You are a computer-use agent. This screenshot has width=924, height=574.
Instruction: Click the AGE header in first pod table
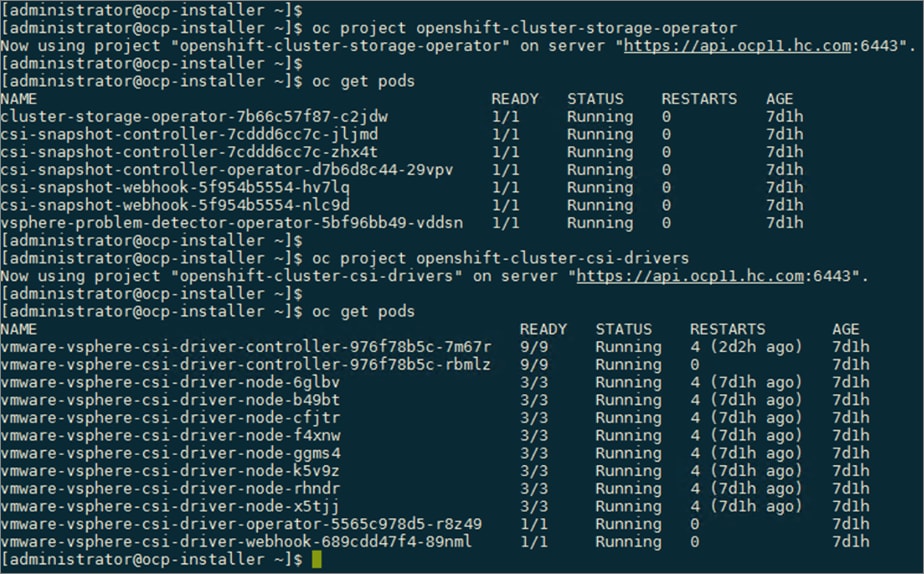pyautogui.click(x=780, y=99)
